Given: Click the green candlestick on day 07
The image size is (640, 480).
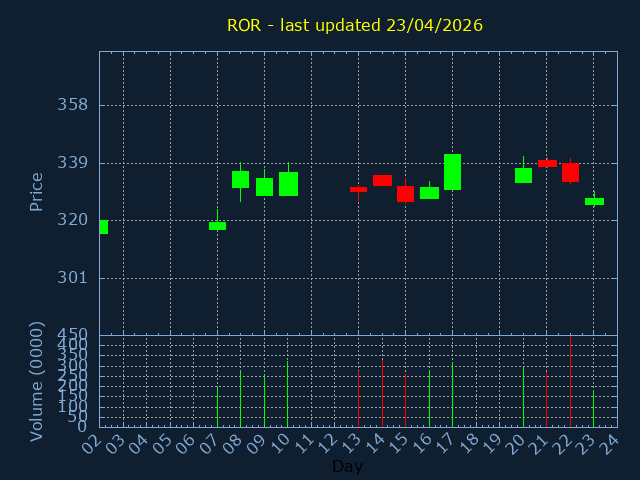Looking at the screenshot, I should (x=217, y=226).
